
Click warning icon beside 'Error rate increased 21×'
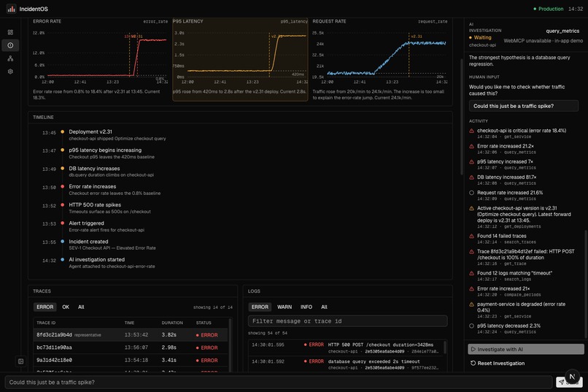472,289
